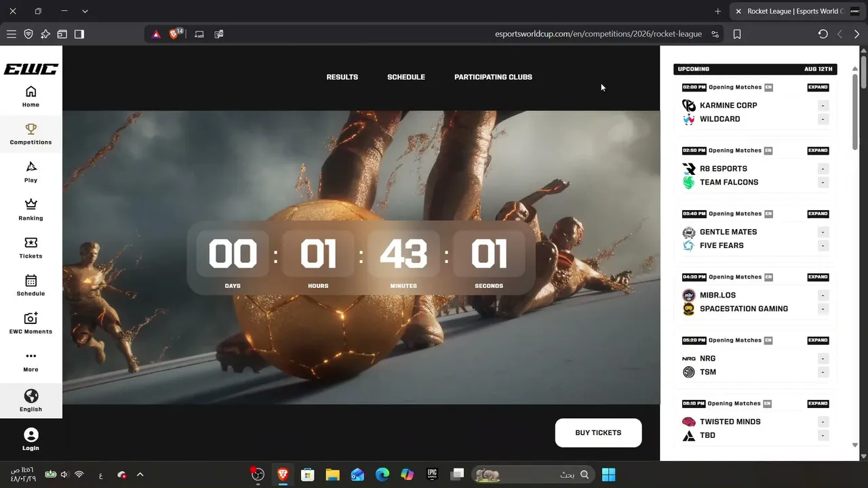The height and width of the screenshot is (488, 868).
Task: Open Microsoft Edge from the taskbar
Action: [x=382, y=474]
